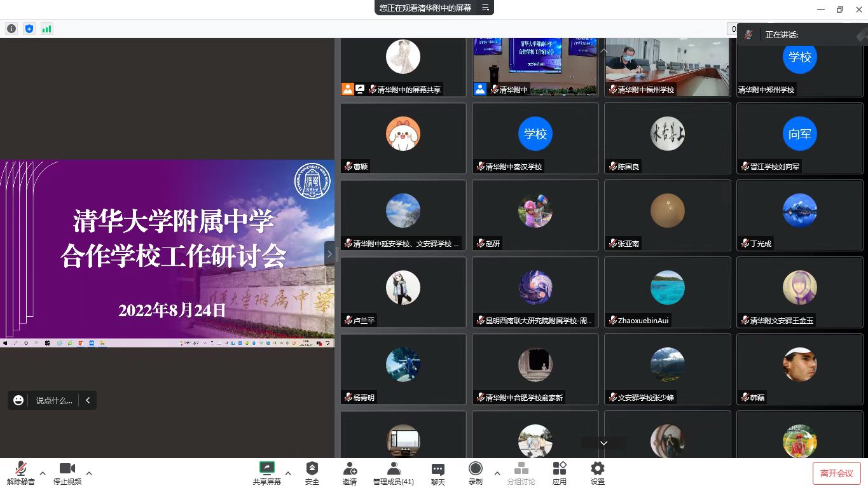Toggle 解除静音 microphone button
The height and width of the screenshot is (488, 868).
click(21, 473)
